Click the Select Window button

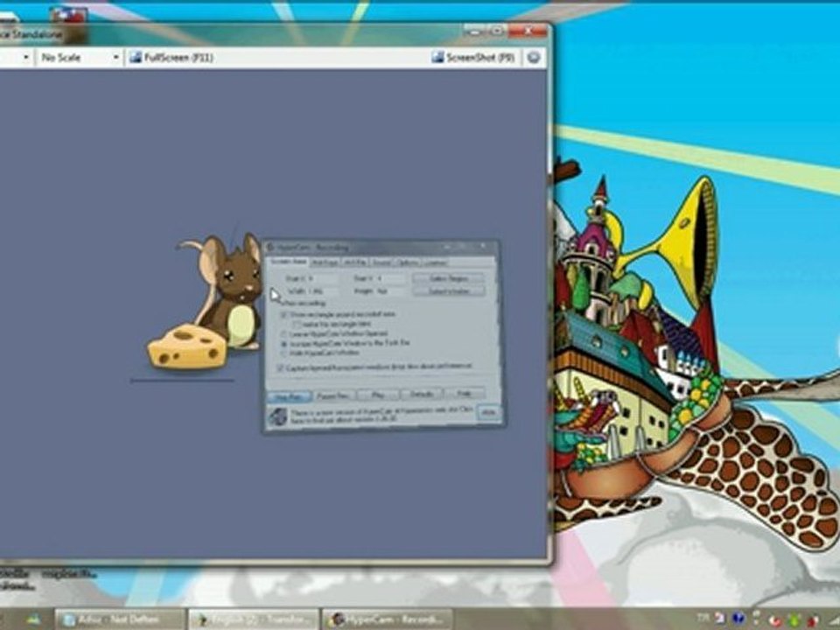coord(449,291)
